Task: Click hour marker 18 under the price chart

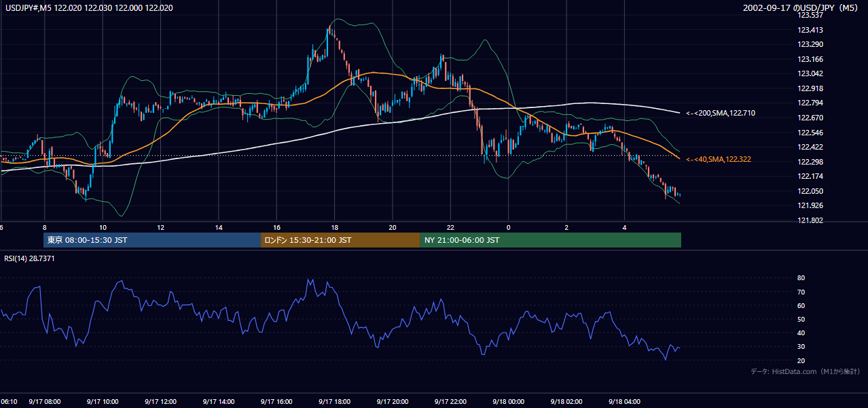Action: [x=335, y=228]
